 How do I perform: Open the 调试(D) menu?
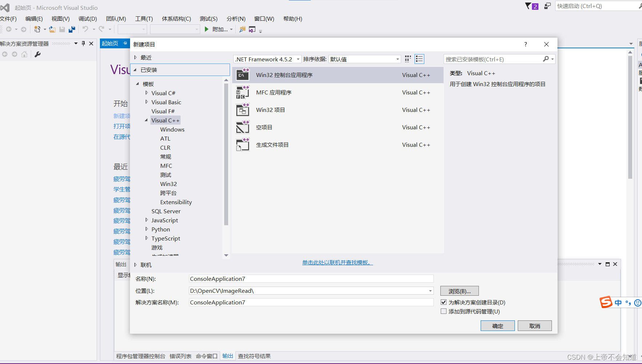click(x=88, y=19)
